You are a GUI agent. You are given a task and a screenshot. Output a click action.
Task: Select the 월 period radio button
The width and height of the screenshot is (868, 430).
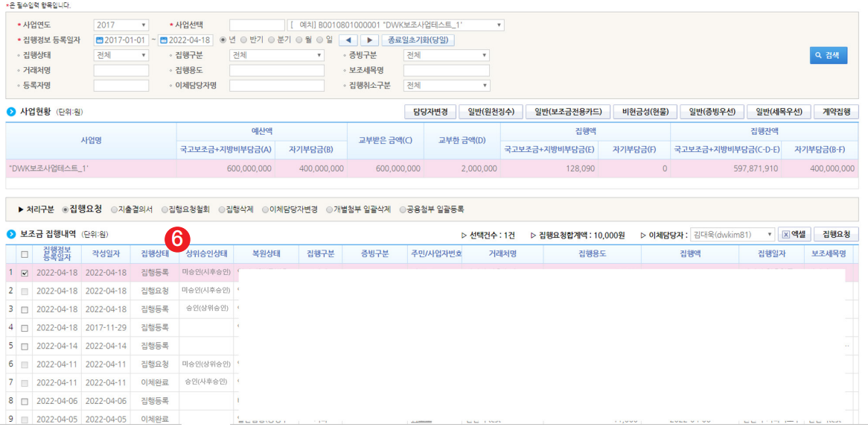pyautogui.click(x=299, y=40)
